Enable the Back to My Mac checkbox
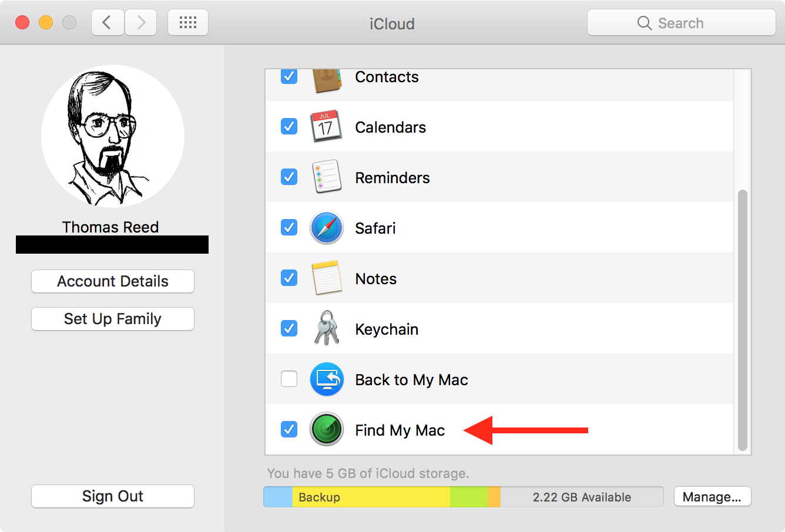 pos(289,379)
